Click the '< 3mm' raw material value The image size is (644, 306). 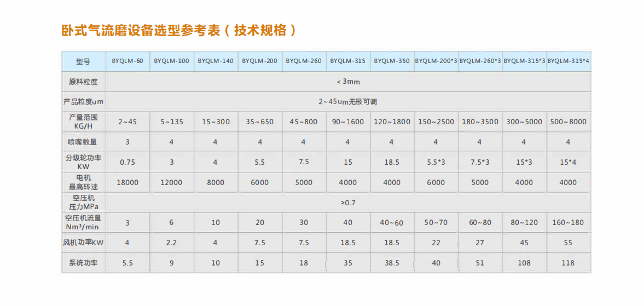[x=348, y=82]
